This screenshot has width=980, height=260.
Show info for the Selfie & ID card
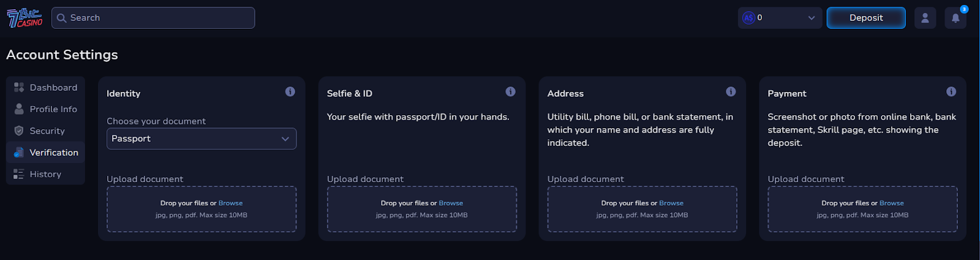coord(510,91)
